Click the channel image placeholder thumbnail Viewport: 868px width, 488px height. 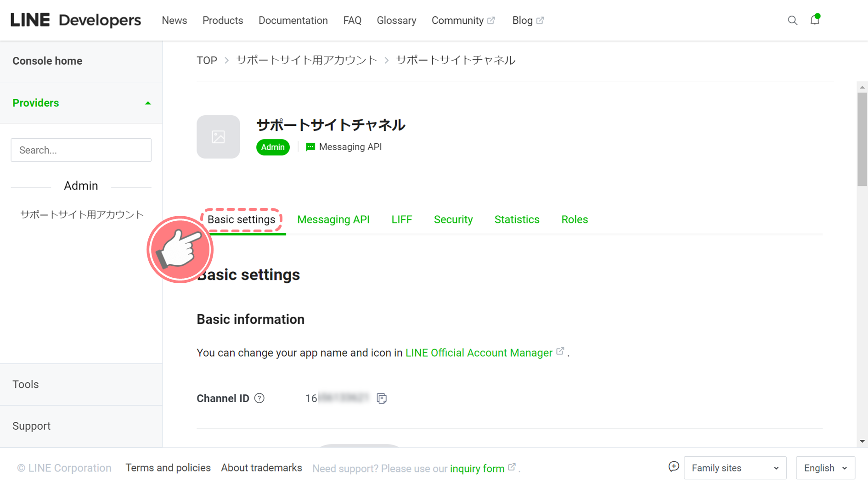point(218,137)
